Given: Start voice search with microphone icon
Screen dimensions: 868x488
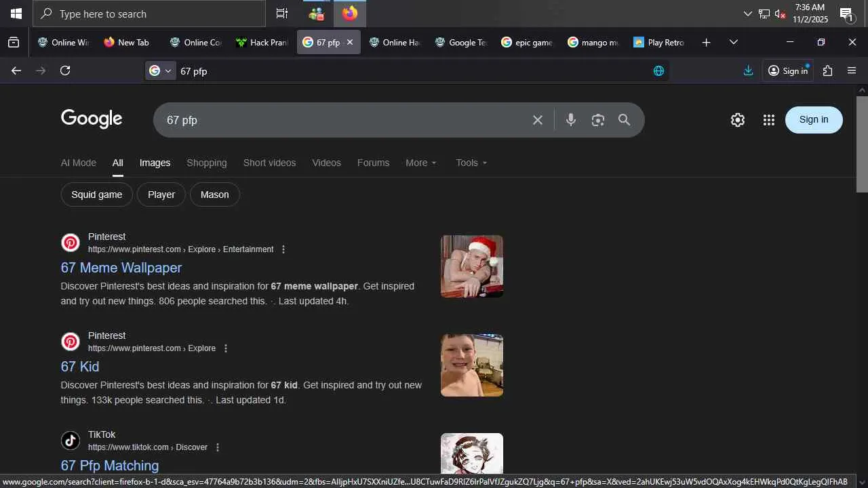Looking at the screenshot, I should pos(571,120).
